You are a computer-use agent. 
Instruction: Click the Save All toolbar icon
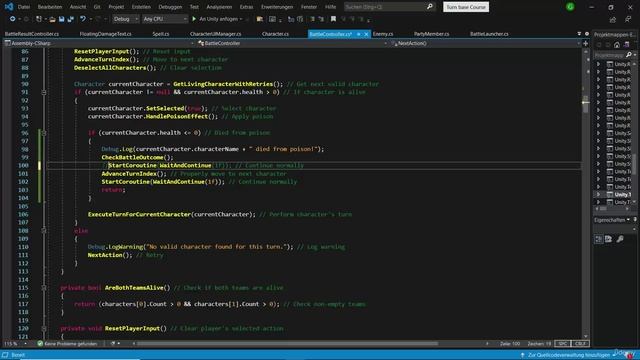(x=71, y=19)
